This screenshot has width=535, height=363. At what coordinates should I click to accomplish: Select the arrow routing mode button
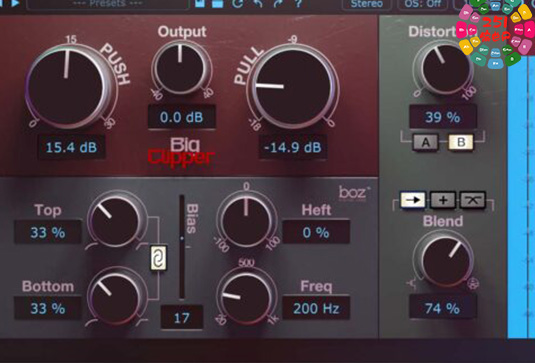pyautogui.click(x=413, y=200)
